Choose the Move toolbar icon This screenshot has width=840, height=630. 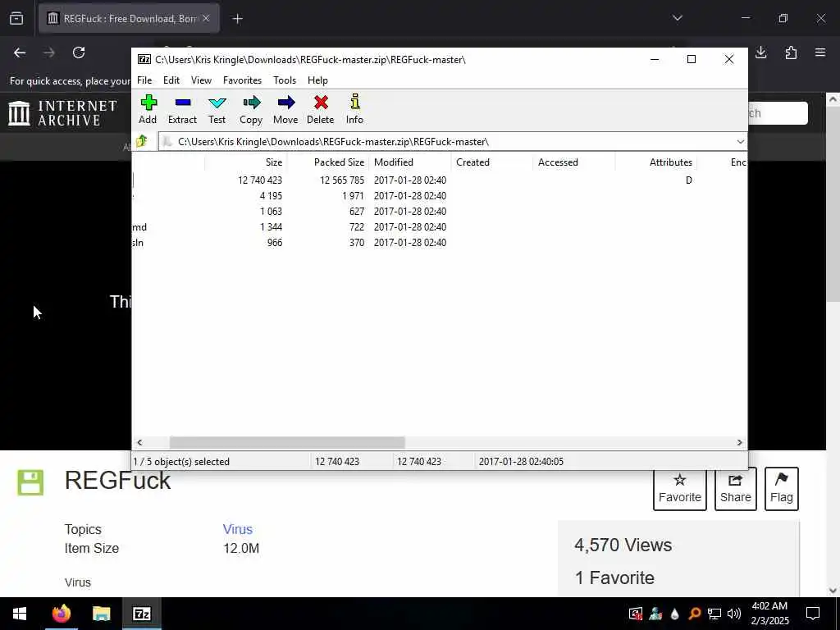285,109
